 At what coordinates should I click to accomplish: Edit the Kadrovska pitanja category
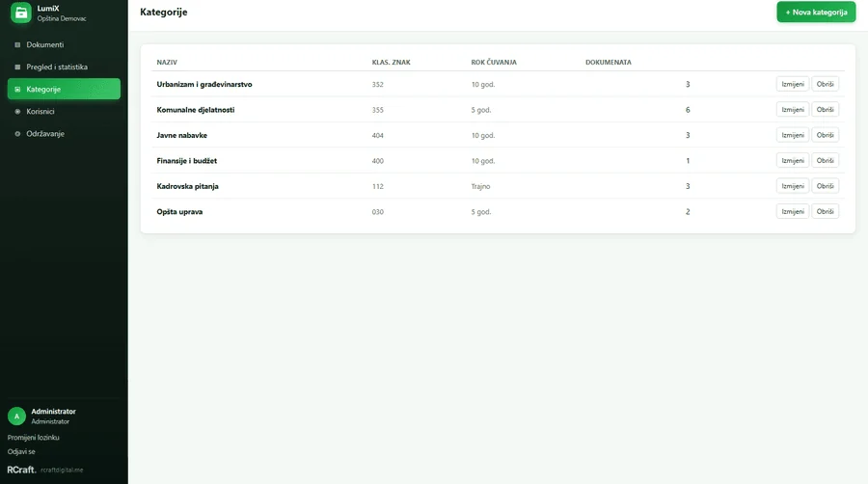(792, 186)
